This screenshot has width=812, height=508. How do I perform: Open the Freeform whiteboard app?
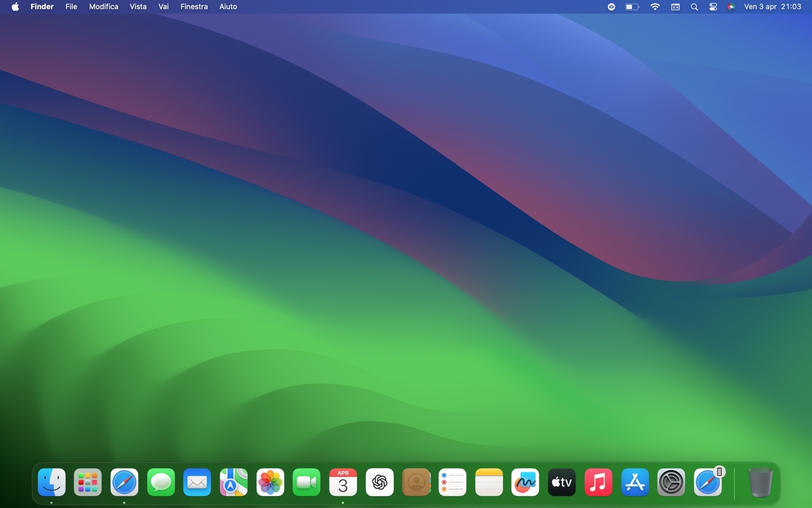[525, 482]
